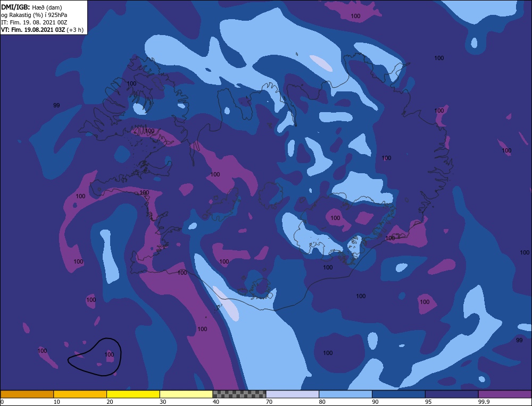
Task: Click the "VT: Fim. 19.08.2021 03Z" valid time
Action: [34, 30]
